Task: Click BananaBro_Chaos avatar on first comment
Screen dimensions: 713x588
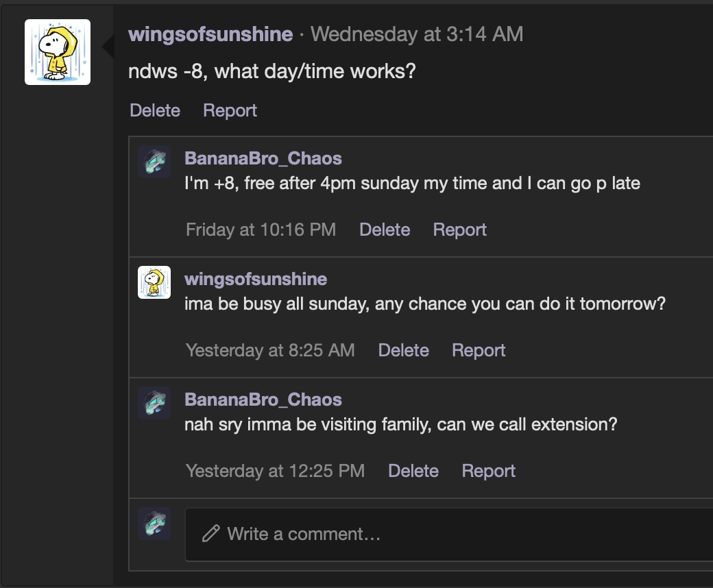Action: [x=154, y=162]
